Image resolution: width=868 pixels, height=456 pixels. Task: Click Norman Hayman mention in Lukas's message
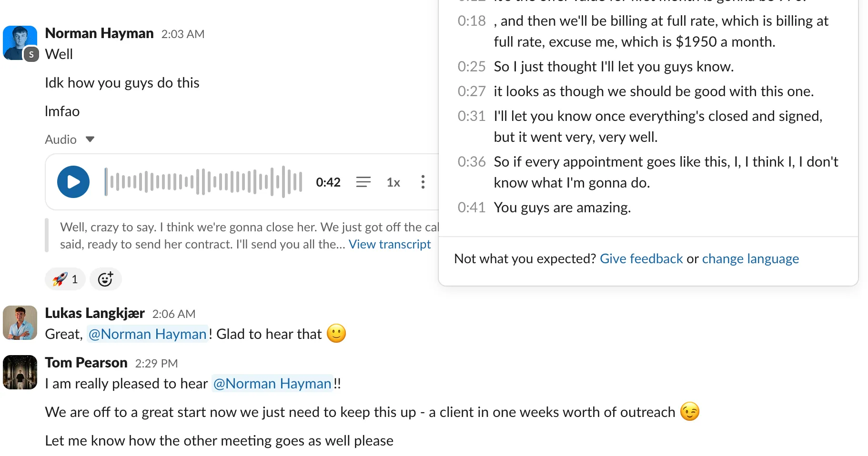tap(147, 334)
